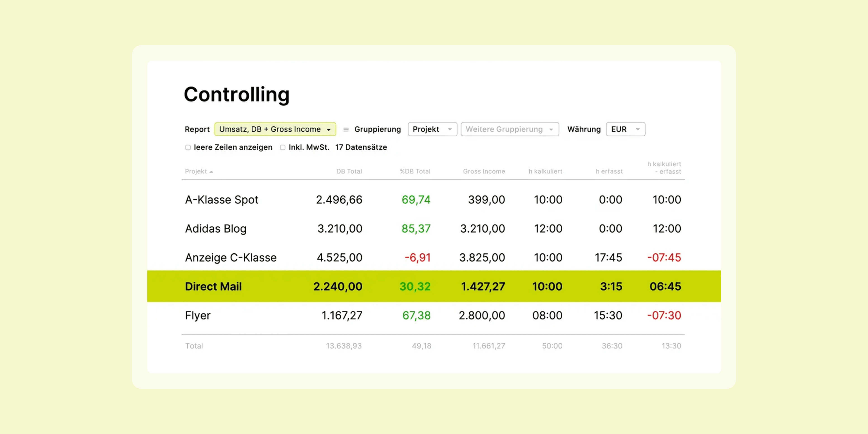Change the Währung from EUR
The image size is (868, 434).
(625, 129)
